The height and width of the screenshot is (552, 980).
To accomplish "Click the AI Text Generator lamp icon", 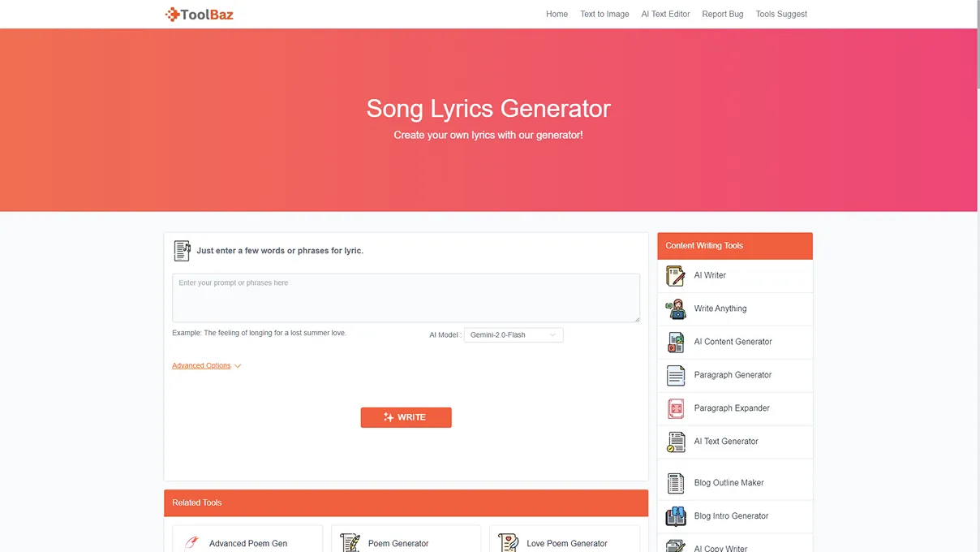I will (675, 442).
